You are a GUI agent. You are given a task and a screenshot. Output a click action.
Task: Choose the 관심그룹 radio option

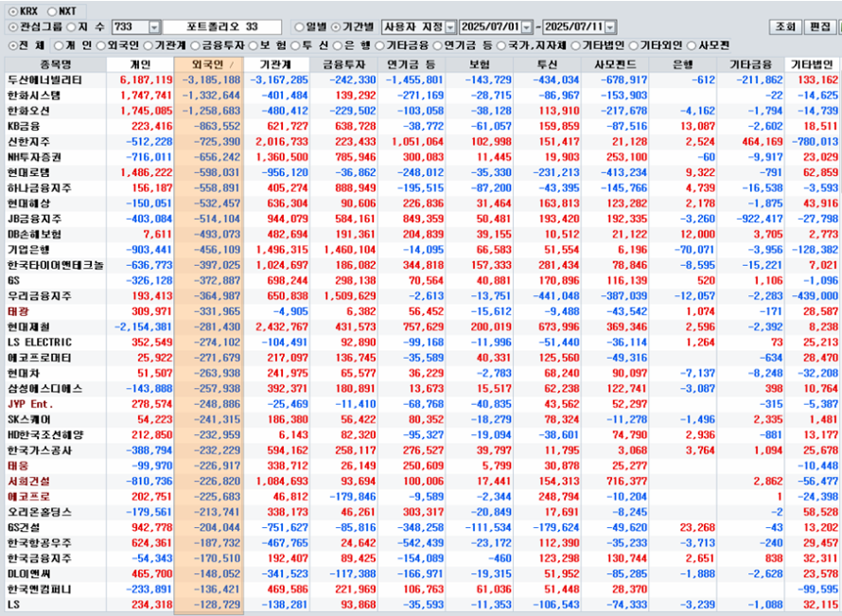click(10, 26)
